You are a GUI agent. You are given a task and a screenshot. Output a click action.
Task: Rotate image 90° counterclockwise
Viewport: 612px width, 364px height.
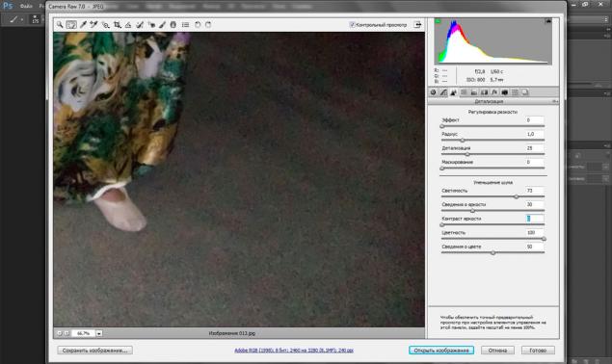click(x=198, y=25)
